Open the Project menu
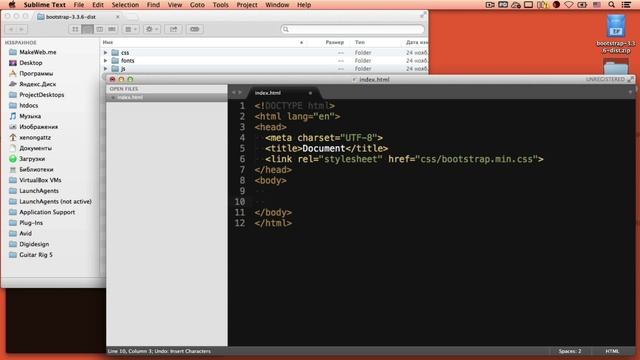 point(247,5)
